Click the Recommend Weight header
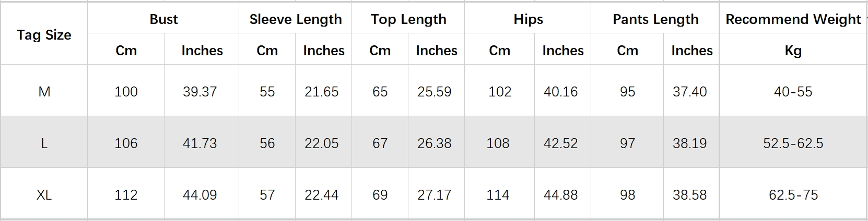 [793, 19]
